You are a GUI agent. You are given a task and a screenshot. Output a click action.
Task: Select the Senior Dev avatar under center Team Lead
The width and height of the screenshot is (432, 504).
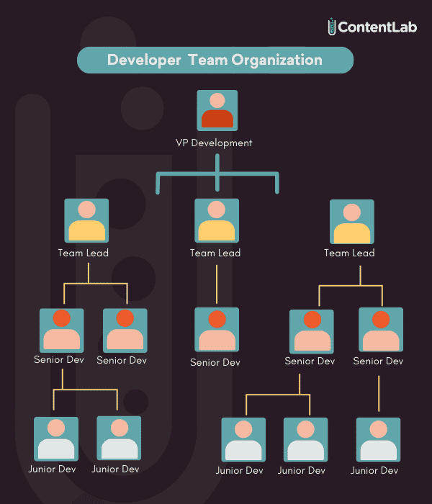(217, 330)
